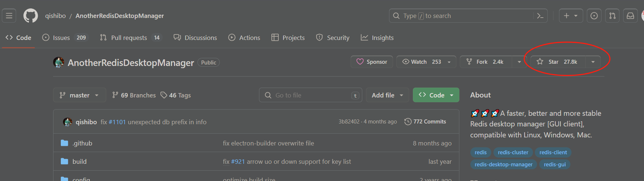Open issue #921 link in build row

pos(238,162)
